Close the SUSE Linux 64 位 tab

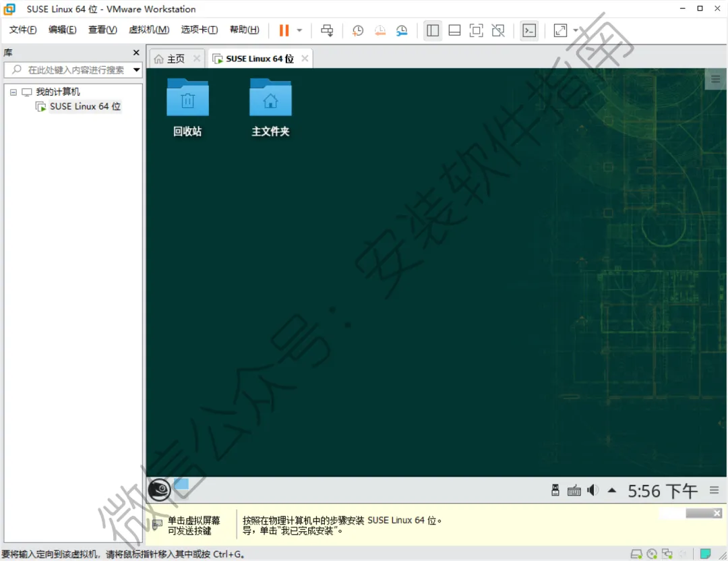pos(305,59)
